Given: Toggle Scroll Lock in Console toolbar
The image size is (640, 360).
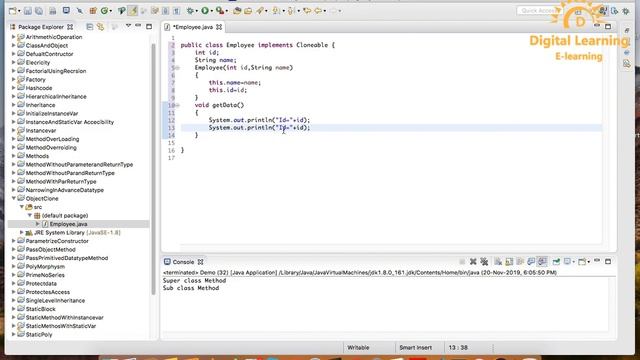Looking at the screenshot, I should (509, 262).
